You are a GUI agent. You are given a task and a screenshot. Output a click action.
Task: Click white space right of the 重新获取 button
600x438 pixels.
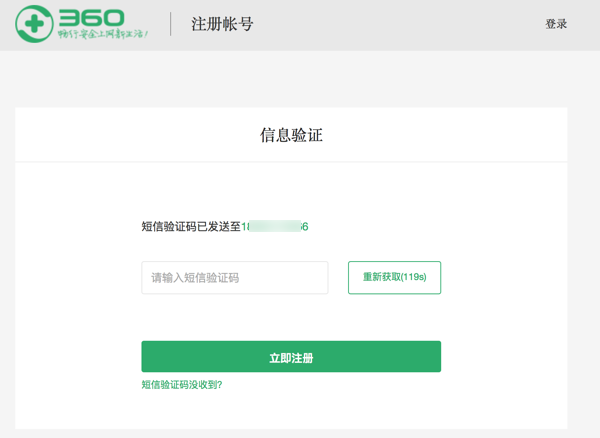click(x=500, y=278)
